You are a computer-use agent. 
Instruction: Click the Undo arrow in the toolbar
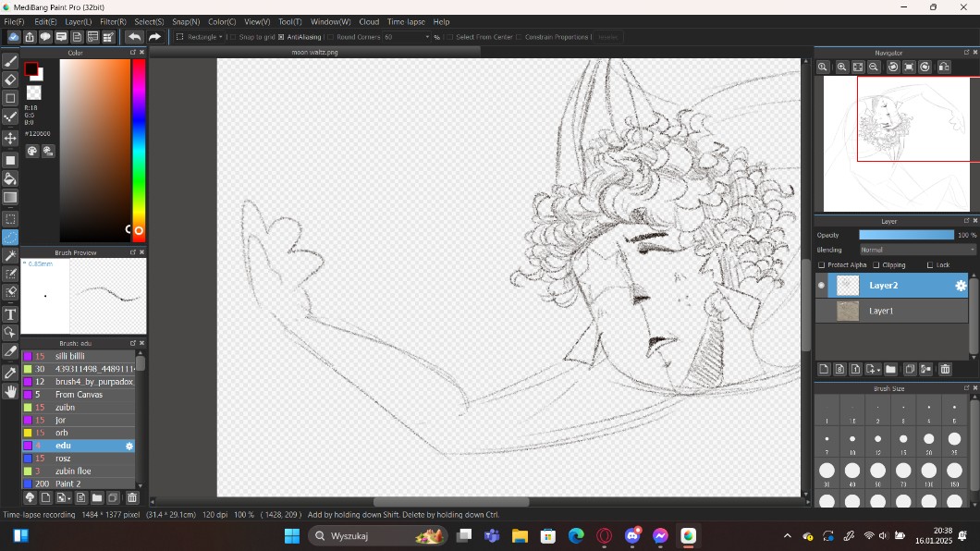[x=134, y=37]
